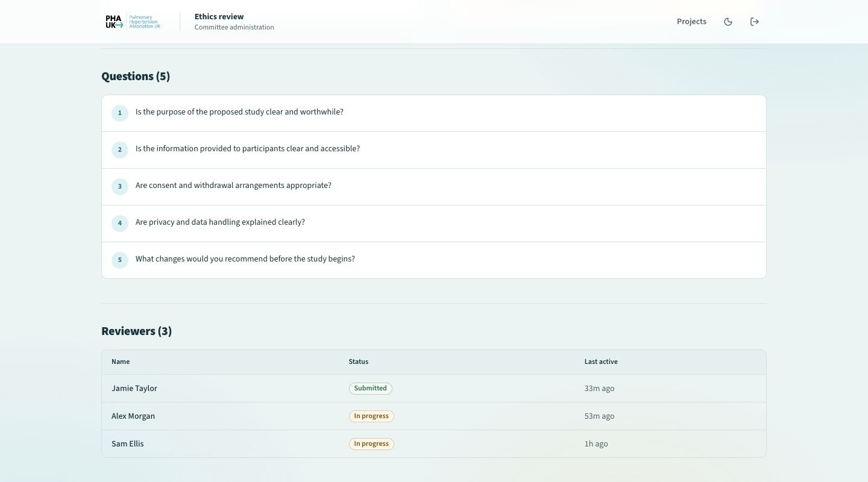Screen dimensions: 868x482
Task: Click number badge 5 in questions list
Action: point(120,260)
